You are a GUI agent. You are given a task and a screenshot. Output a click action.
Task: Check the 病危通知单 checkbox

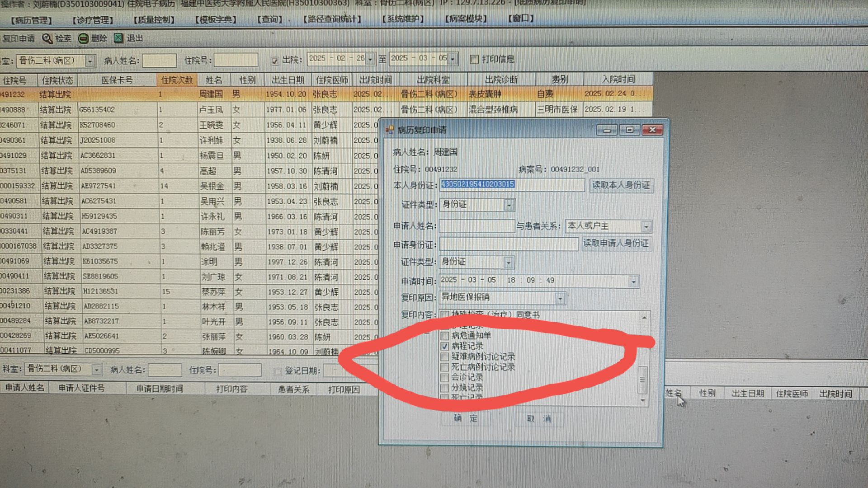pos(445,336)
